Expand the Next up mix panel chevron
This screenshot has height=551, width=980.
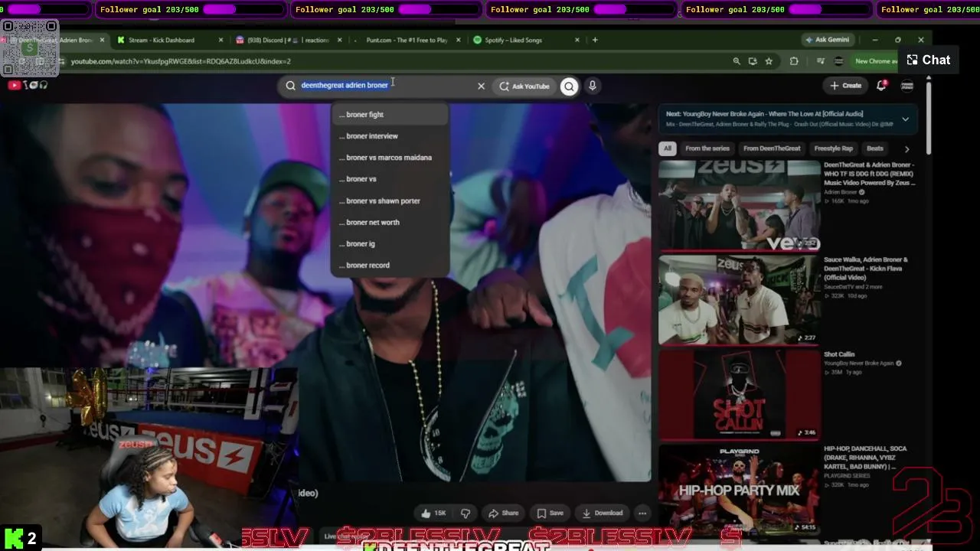click(x=905, y=119)
